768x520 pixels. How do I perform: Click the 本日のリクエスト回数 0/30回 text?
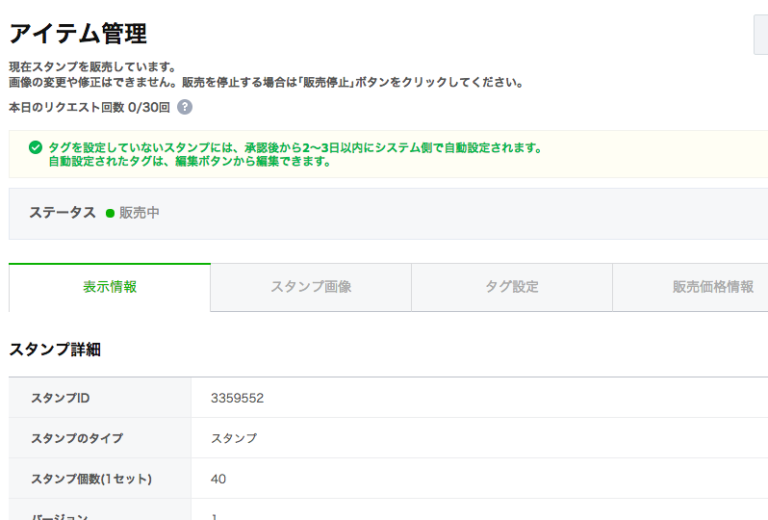coord(89,107)
